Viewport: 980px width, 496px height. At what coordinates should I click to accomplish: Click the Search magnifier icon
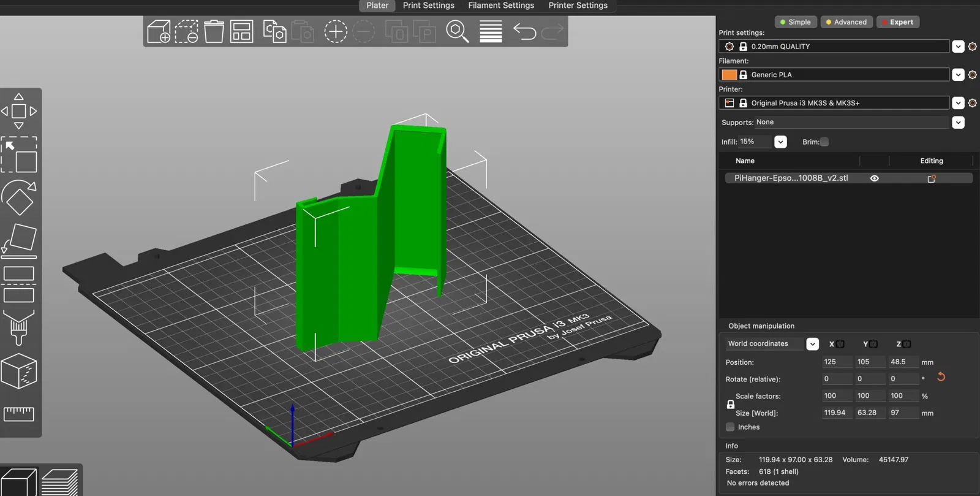[x=457, y=31]
